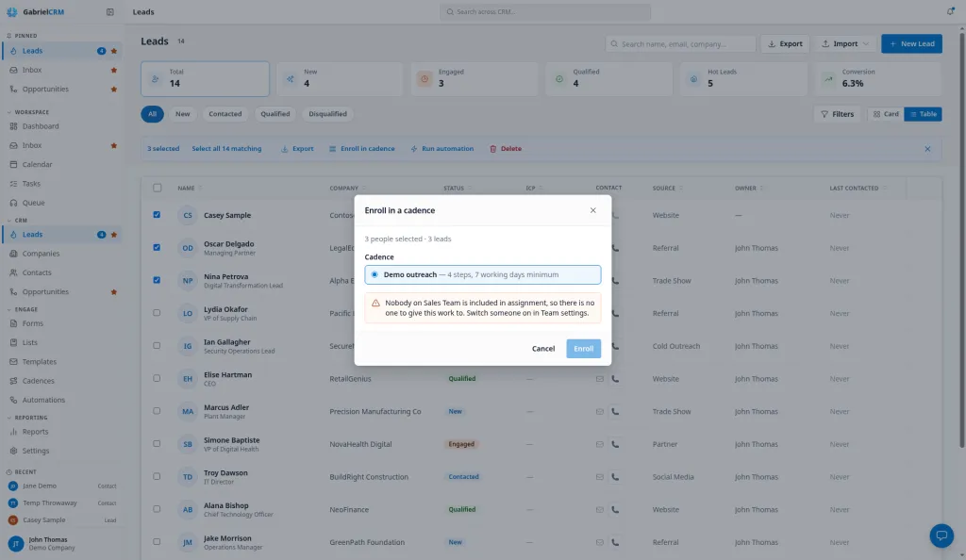Sort by Status column header

tap(458, 189)
